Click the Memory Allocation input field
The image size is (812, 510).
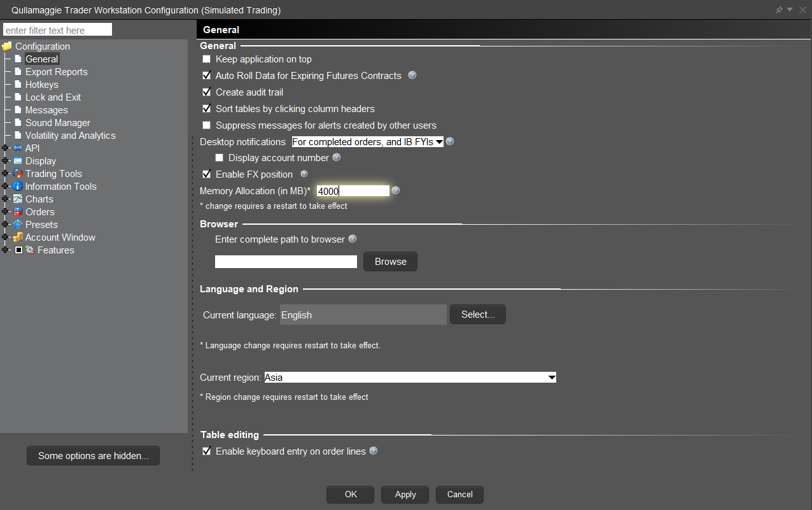pos(353,191)
